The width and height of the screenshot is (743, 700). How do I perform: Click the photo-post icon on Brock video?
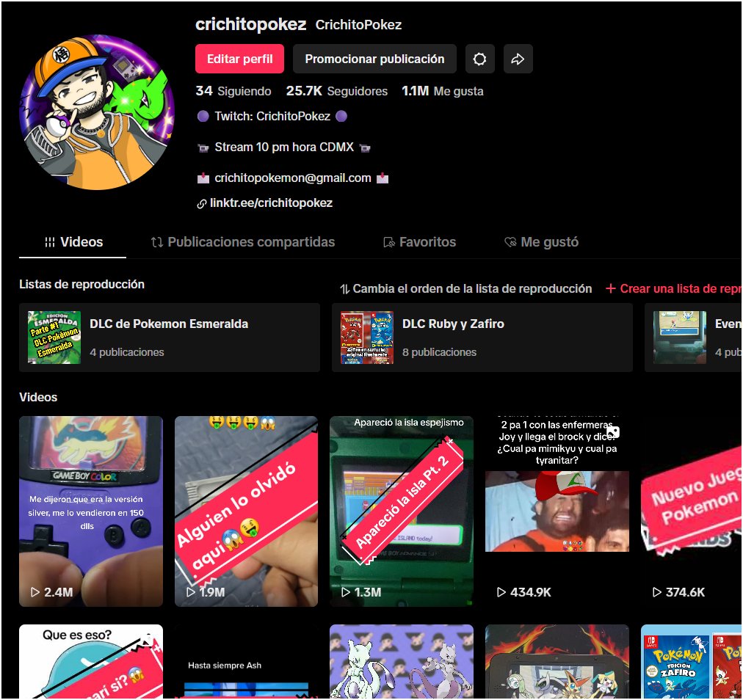point(613,432)
